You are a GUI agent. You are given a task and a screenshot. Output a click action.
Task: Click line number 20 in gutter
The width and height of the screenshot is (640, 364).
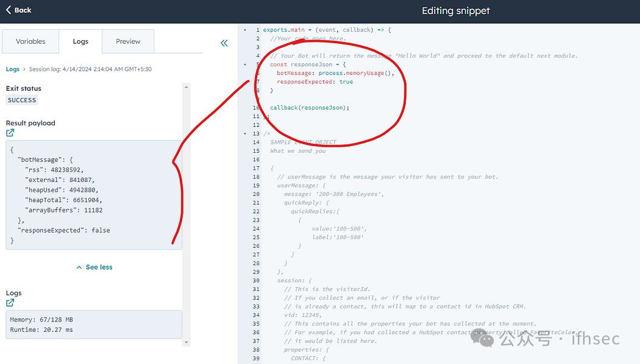256,194
